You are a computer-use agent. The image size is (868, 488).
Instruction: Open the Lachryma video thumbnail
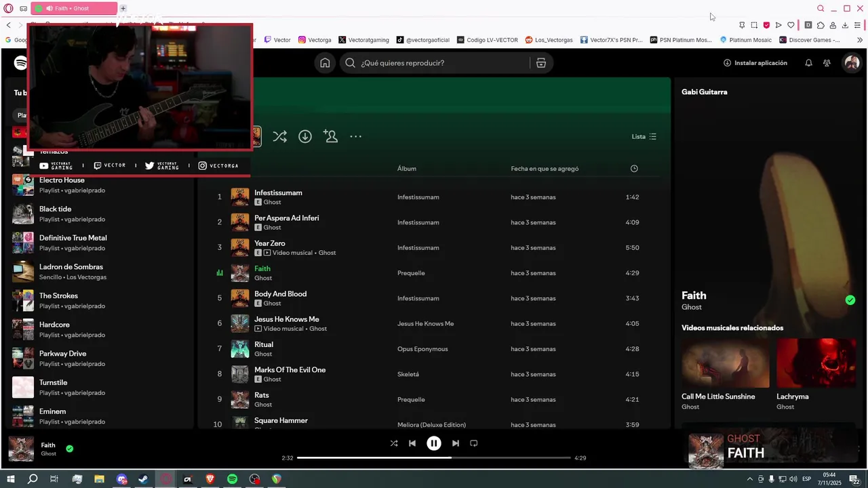tap(816, 363)
